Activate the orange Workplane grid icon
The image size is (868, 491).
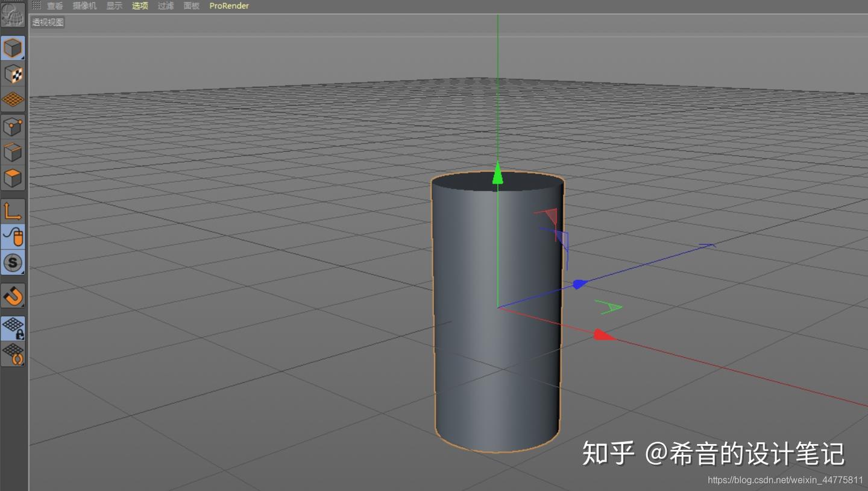(x=13, y=100)
